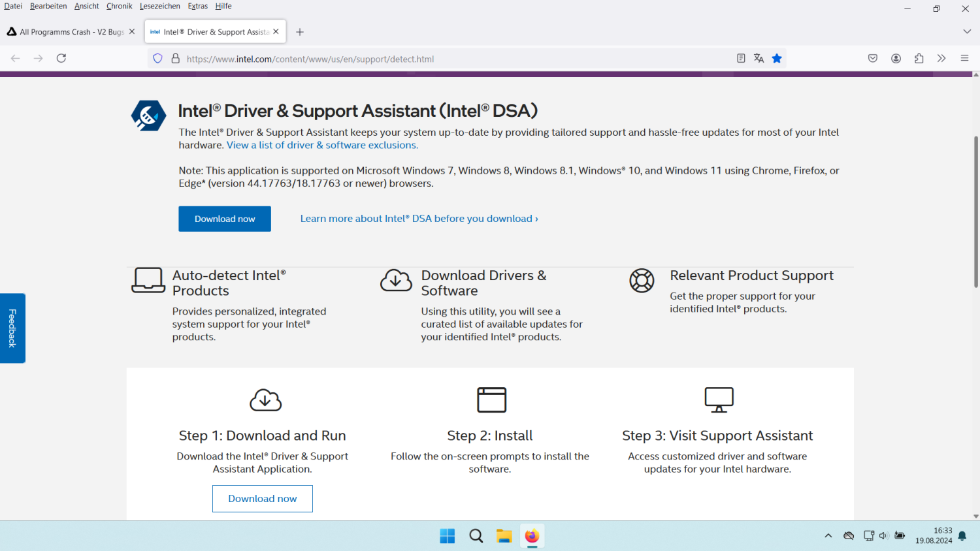Screen dimensions: 980x551
Task: Open the extensions puzzle icon
Action: pos(919,58)
